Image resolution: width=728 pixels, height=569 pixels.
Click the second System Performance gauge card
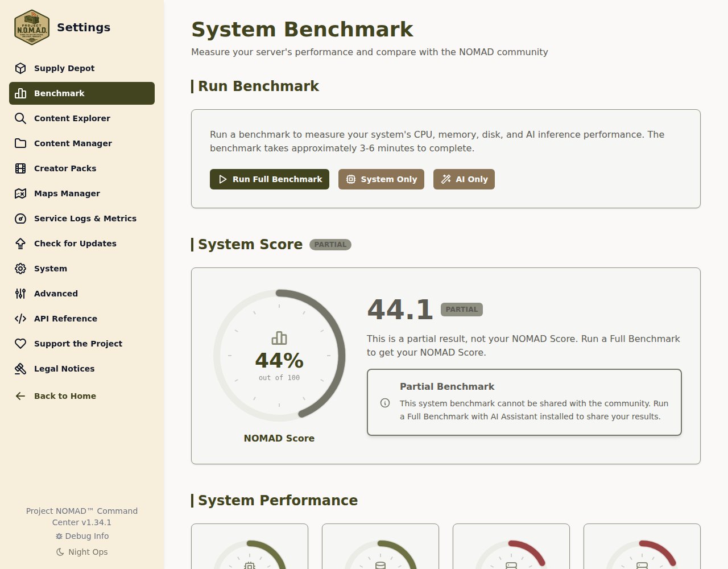point(380,546)
